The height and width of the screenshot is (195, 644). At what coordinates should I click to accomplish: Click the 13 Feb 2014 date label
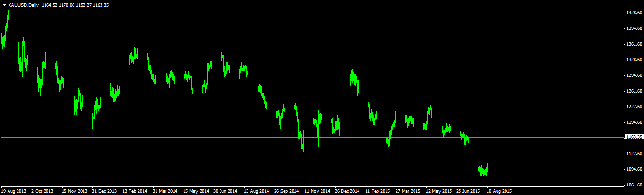tap(135, 191)
